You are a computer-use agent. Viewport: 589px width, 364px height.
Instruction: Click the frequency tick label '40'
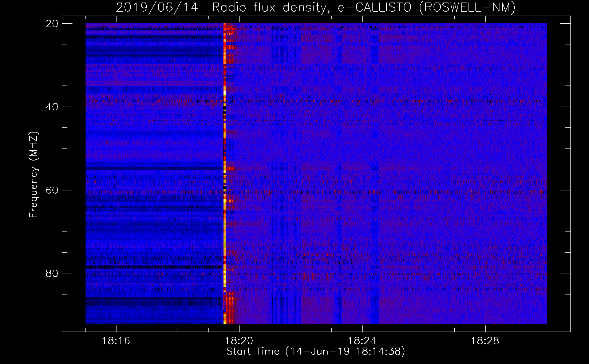point(52,107)
